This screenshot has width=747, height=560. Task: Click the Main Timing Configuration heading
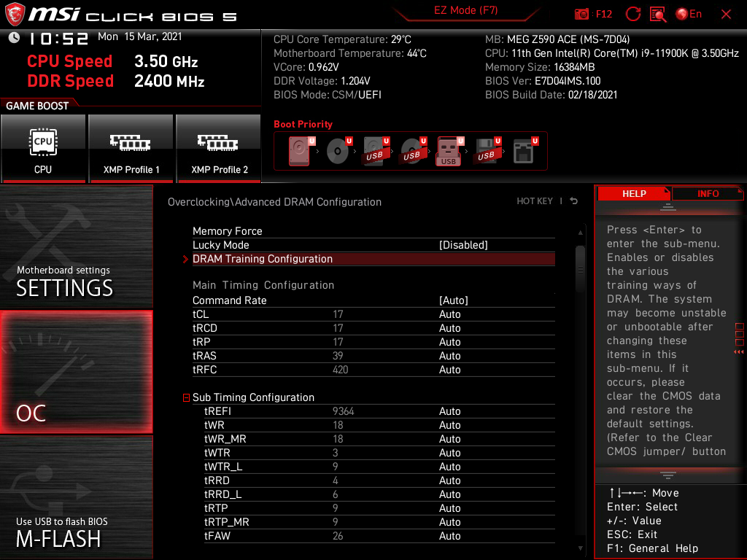[263, 285]
